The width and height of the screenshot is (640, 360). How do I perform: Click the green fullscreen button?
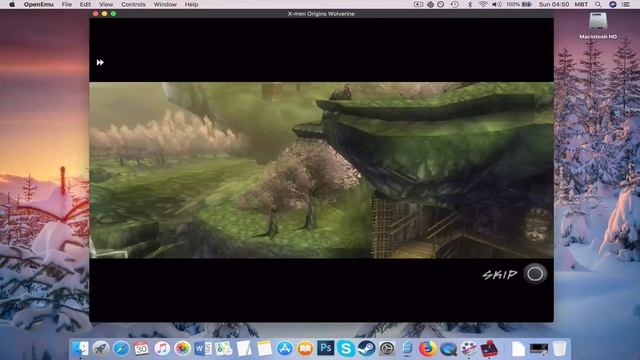pyautogui.click(x=113, y=13)
